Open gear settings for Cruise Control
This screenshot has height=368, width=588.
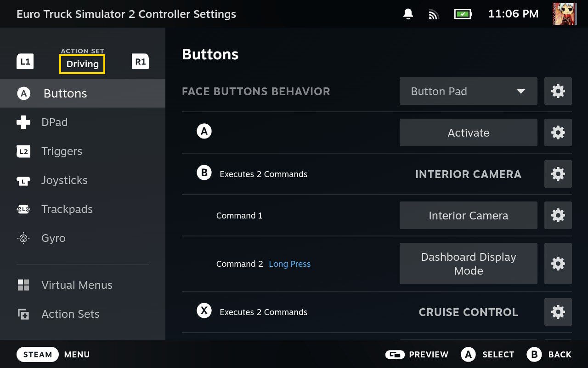[558, 312]
